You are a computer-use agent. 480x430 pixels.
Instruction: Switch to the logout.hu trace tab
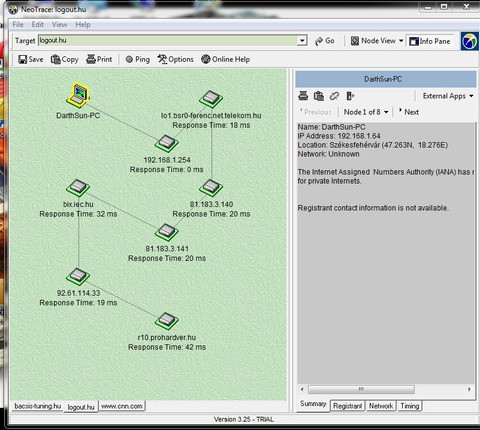(x=81, y=407)
